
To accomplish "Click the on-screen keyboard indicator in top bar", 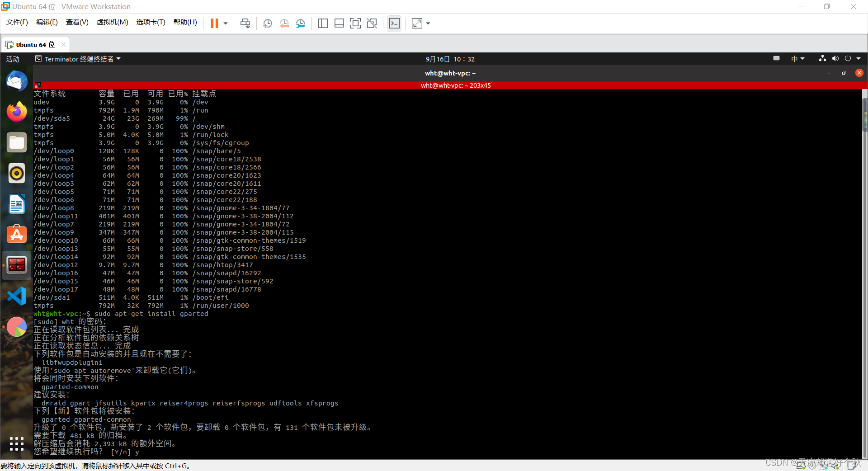I will pos(777,58).
